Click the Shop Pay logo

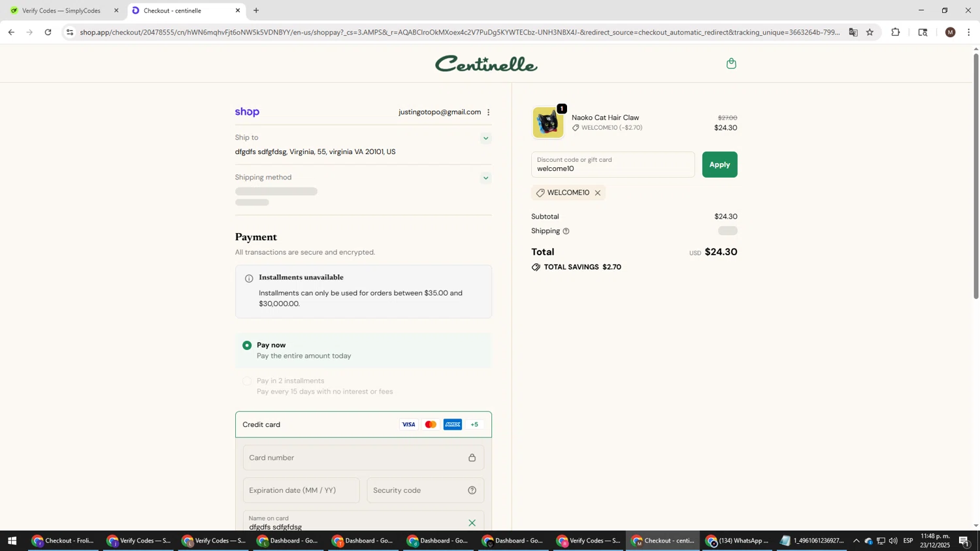[247, 112]
